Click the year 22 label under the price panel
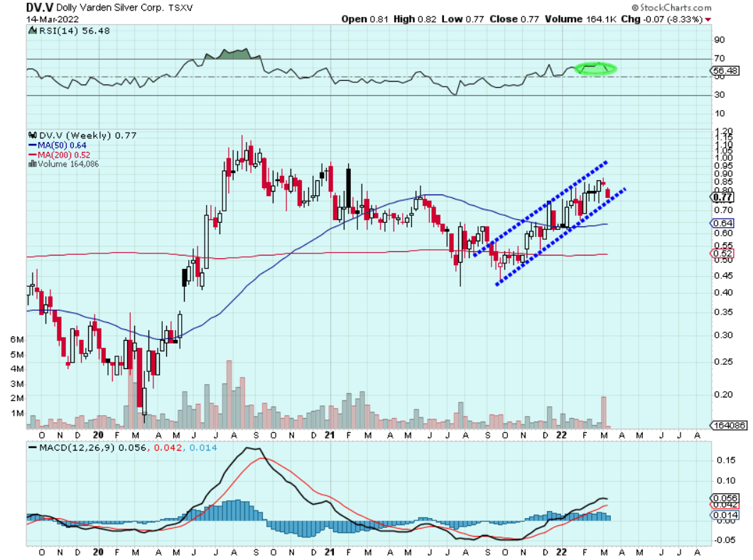The image size is (753, 560). pos(561,435)
